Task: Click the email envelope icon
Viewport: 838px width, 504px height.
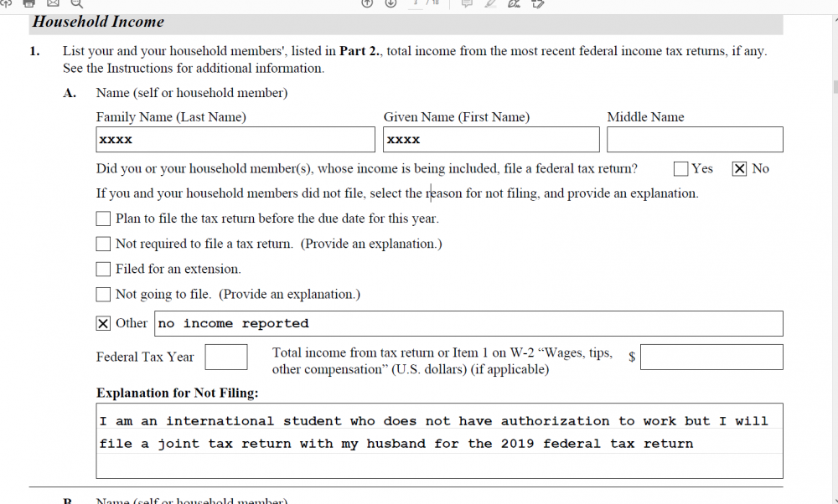Action: pyautogui.click(x=53, y=3)
